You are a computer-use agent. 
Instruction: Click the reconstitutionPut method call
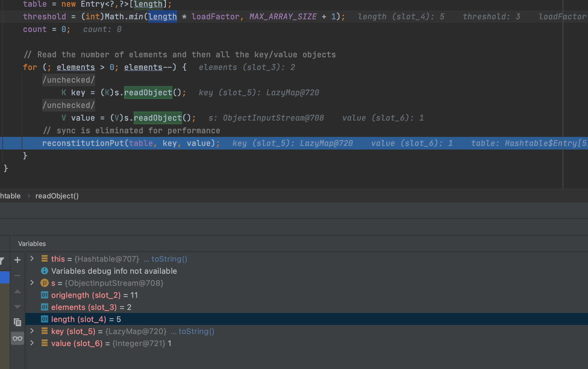click(x=83, y=143)
